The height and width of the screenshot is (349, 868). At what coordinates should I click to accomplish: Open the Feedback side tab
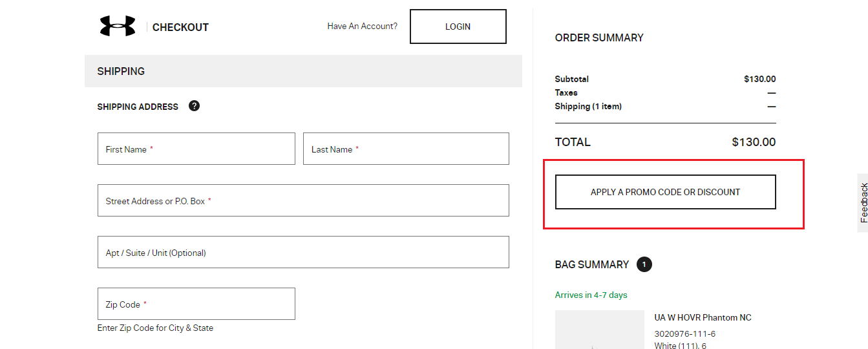863,202
